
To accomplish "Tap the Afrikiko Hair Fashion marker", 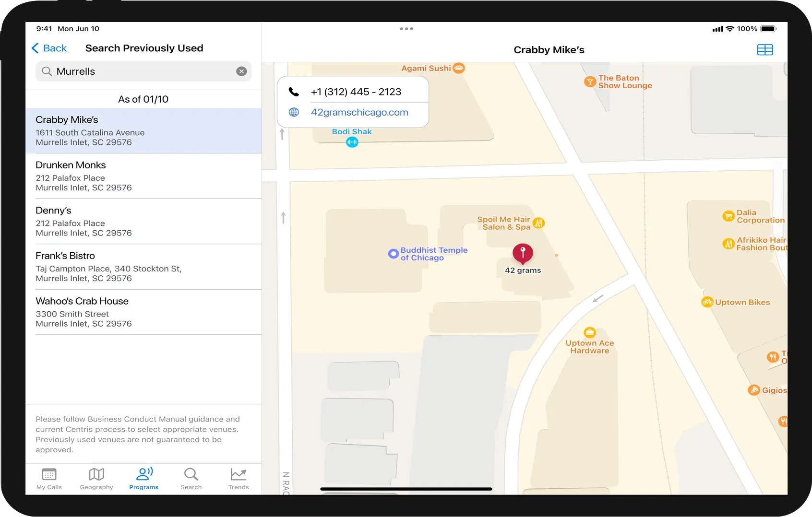I will pyautogui.click(x=728, y=244).
